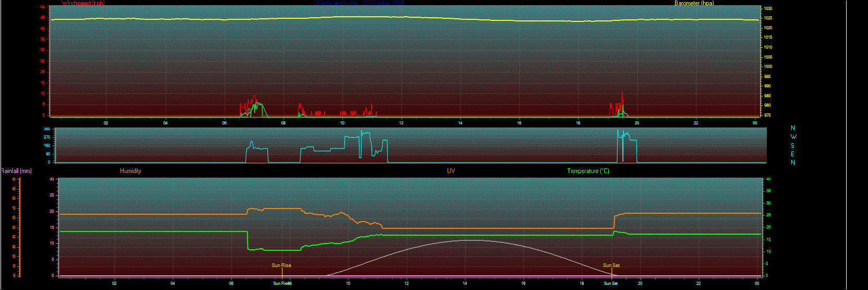Click the Sun Set marker label
The height and width of the screenshot is (290, 868).
611,265
